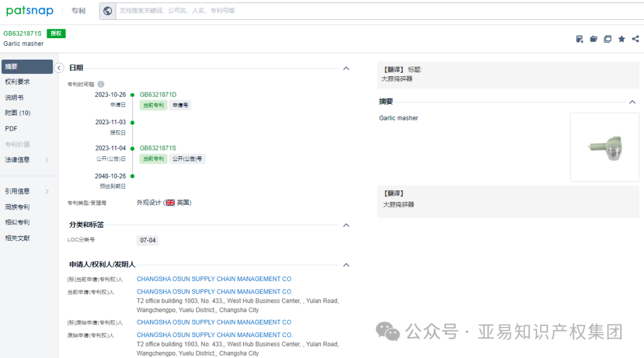Open GB6321871S link in the timeline
Image resolution: width=644 pixels, height=358 pixels.
[x=158, y=148]
